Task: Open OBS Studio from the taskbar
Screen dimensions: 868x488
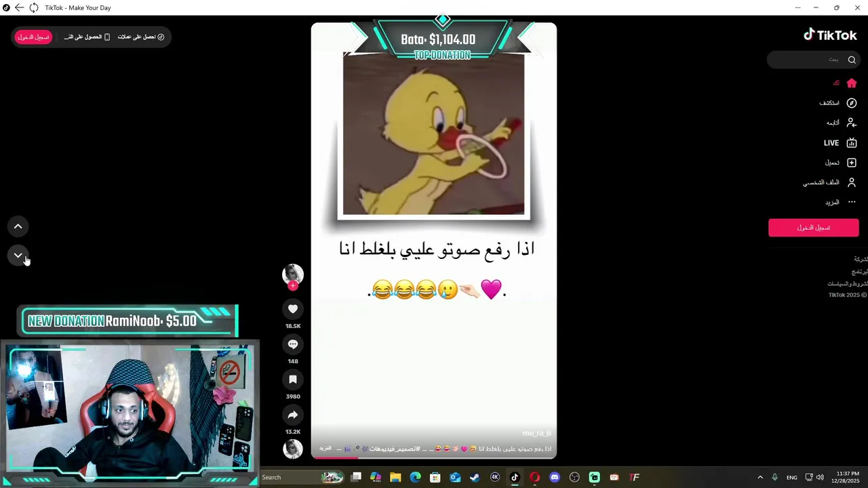Action: pyautogui.click(x=574, y=477)
